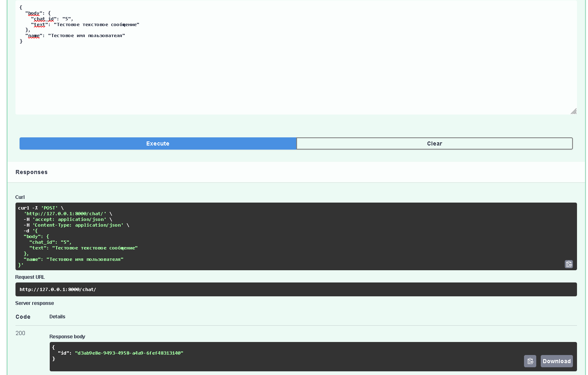This screenshot has height=375, width=588.
Task: Click the "name" line in the request editor
Action: click(75, 36)
